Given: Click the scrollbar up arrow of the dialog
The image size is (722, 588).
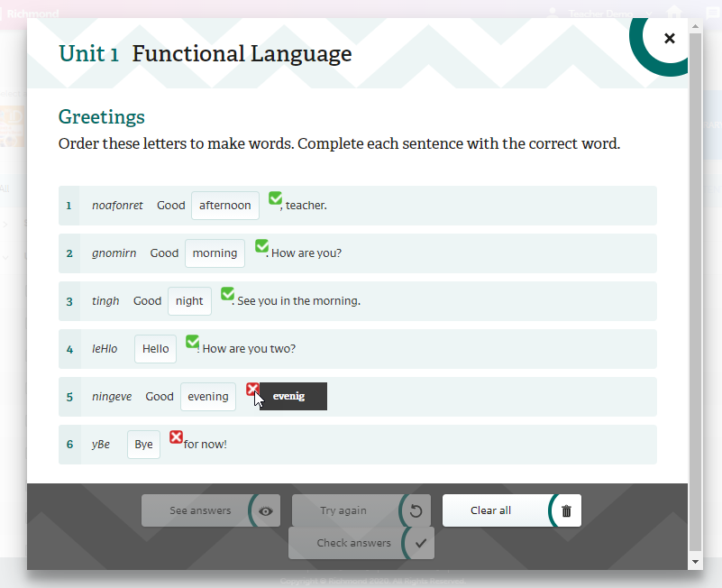Looking at the screenshot, I should pyautogui.click(x=694, y=27).
